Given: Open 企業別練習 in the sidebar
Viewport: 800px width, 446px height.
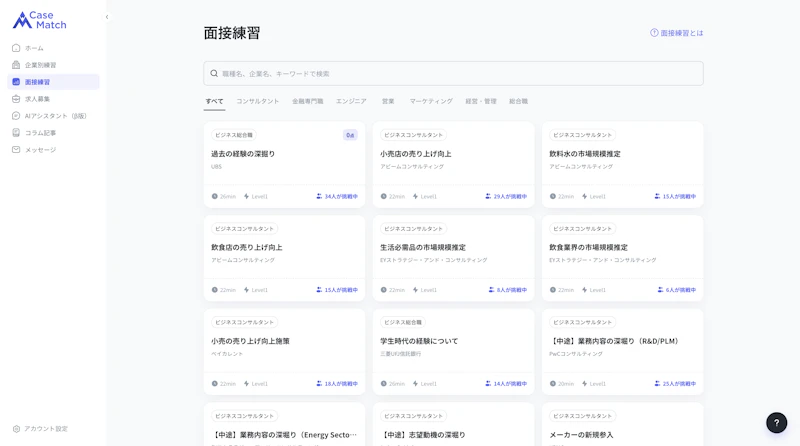Looking at the screenshot, I should click(53, 65).
